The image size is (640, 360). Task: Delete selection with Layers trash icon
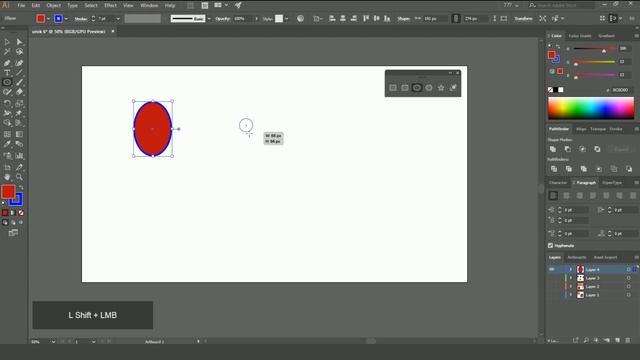[x=628, y=340]
